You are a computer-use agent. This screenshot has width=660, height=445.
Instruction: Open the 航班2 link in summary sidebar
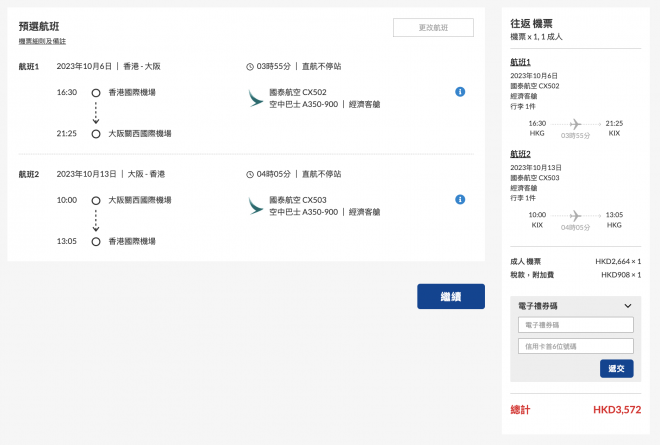pos(520,154)
